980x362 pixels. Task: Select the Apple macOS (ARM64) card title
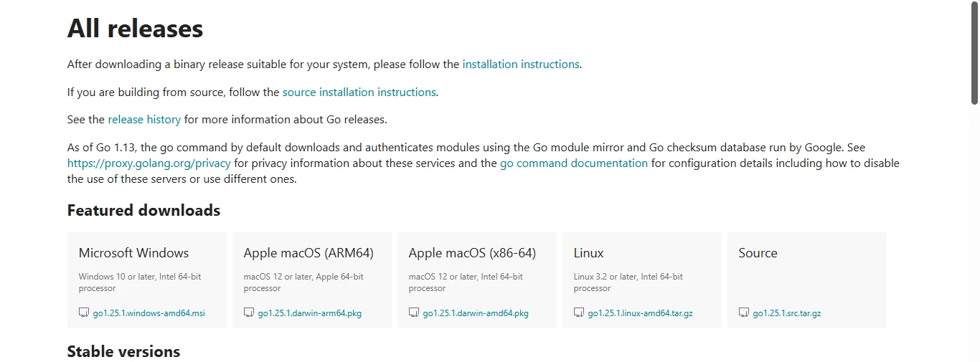click(308, 253)
